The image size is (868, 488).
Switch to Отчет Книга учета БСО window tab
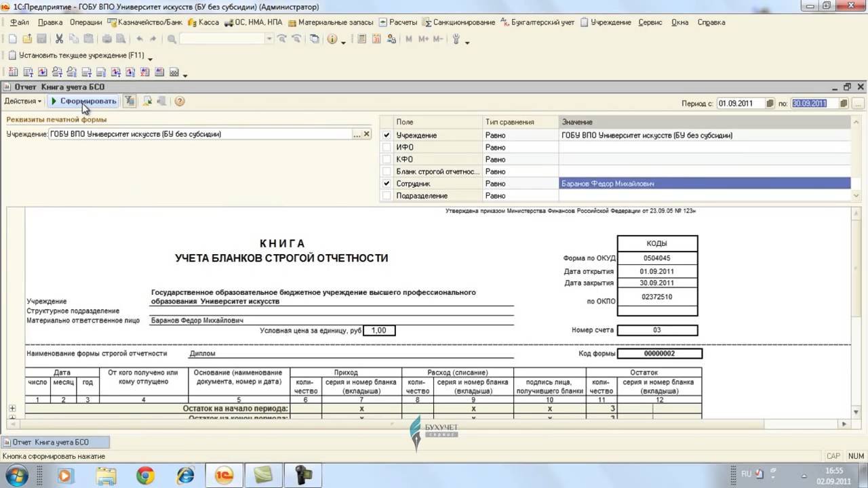[x=54, y=442]
